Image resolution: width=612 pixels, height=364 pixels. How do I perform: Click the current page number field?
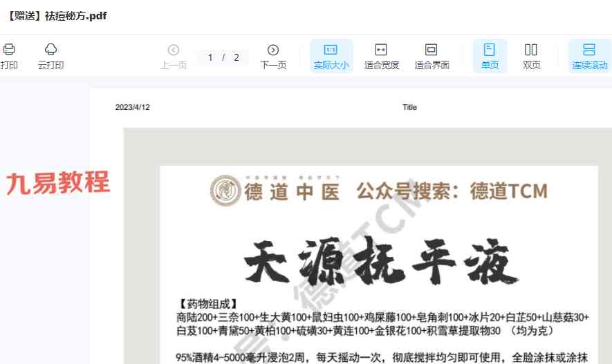pos(210,57)
